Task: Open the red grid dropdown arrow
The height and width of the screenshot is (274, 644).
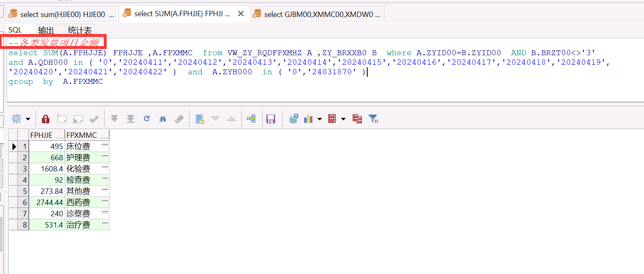Action: (343, 119)
